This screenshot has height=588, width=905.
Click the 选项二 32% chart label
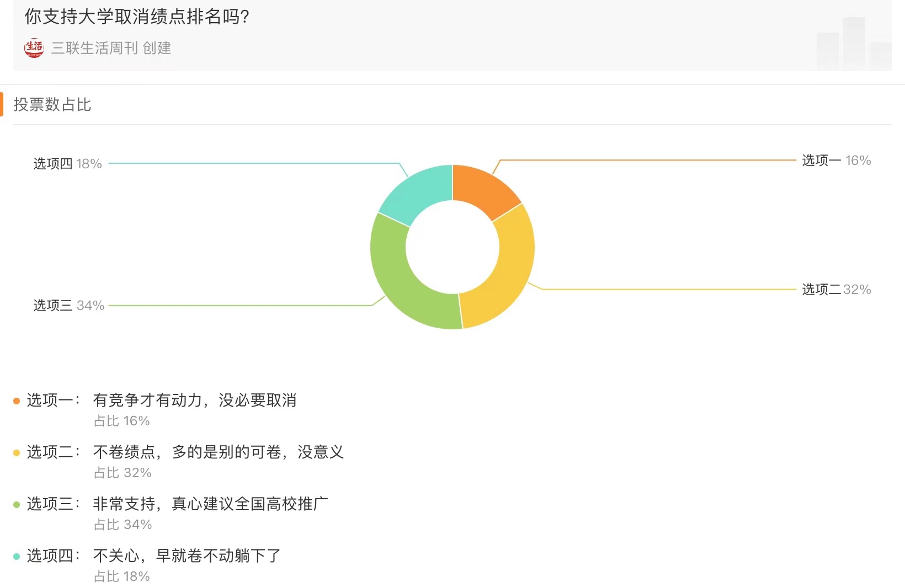coord(836,290)
